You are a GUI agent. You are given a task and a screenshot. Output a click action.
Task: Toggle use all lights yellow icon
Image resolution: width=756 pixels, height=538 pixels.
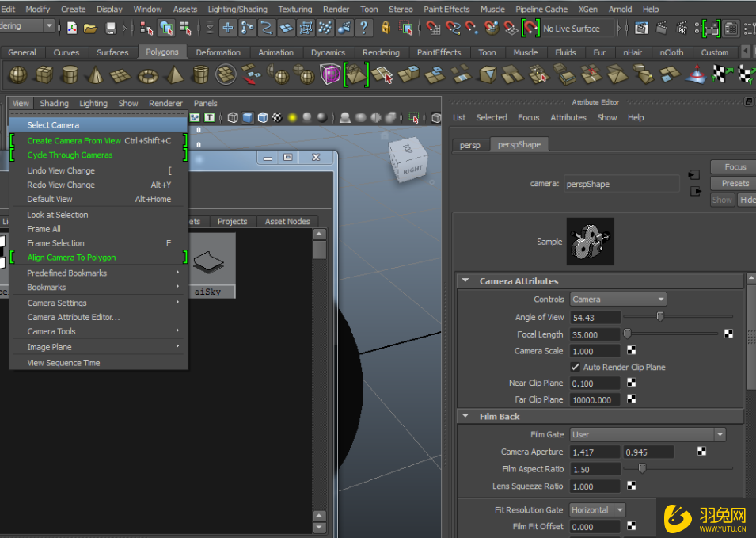point(292,118)
